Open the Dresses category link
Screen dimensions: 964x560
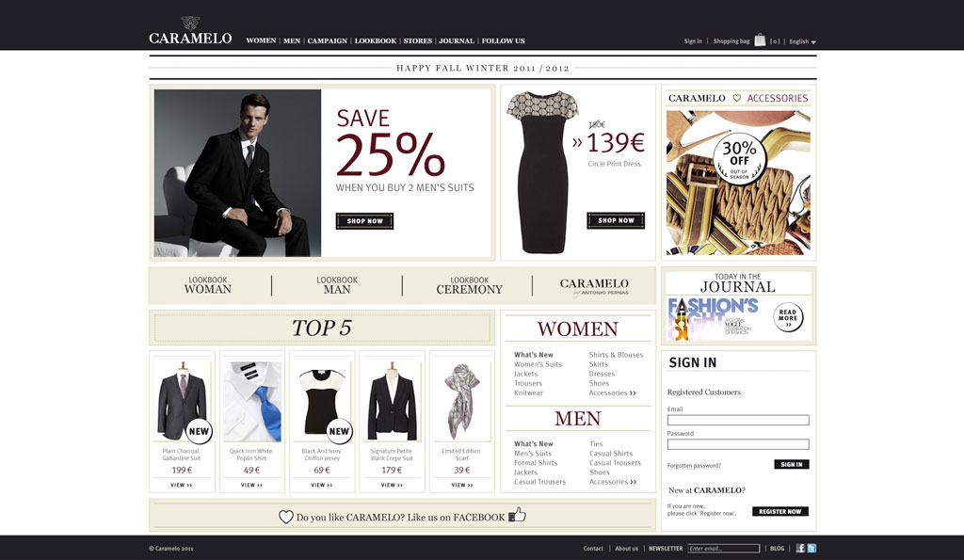click(x=602, y=374)
